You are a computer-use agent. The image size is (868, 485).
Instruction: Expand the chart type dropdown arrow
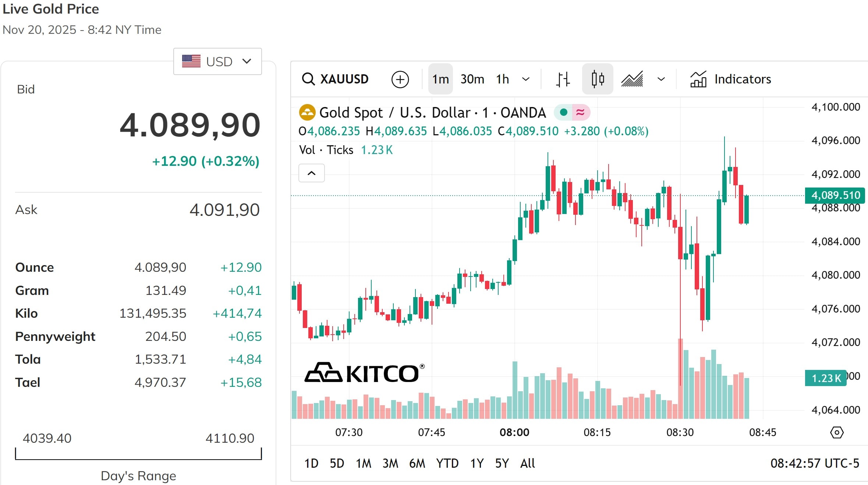pos(660,79)
